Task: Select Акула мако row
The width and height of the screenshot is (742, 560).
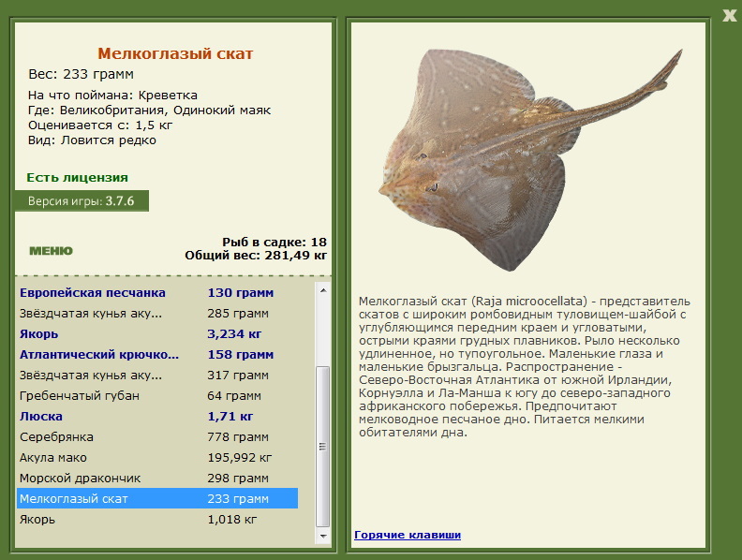Action: point(157,457)
